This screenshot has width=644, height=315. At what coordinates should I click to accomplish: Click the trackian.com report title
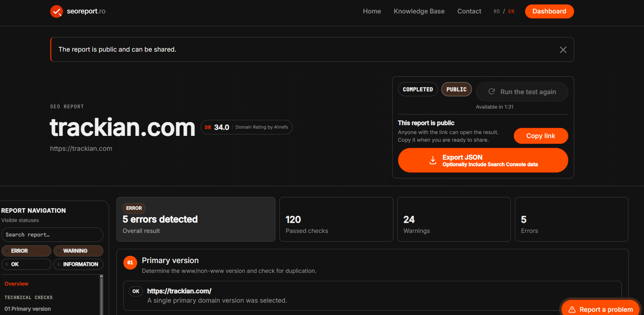tap(123, 128)
